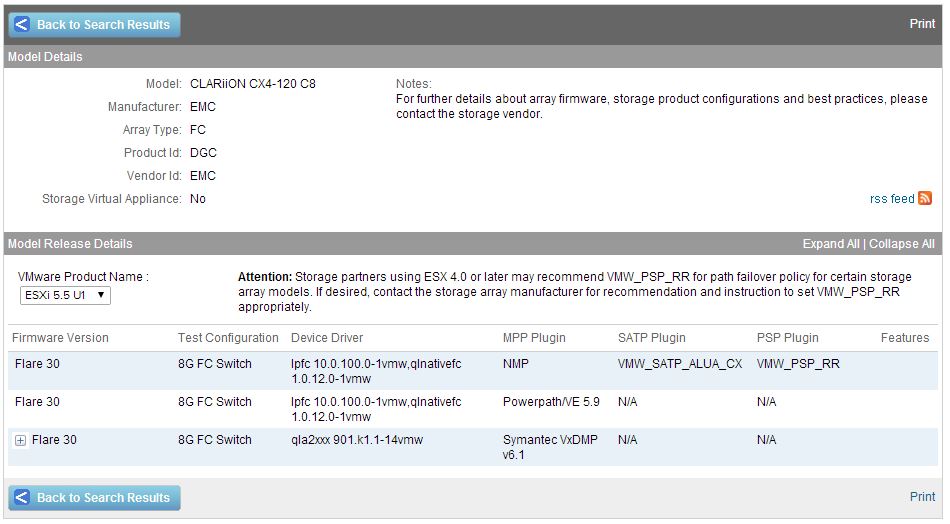950x524 pixels.
Task: Click the top Print link
Action: (x=922, y=24)
